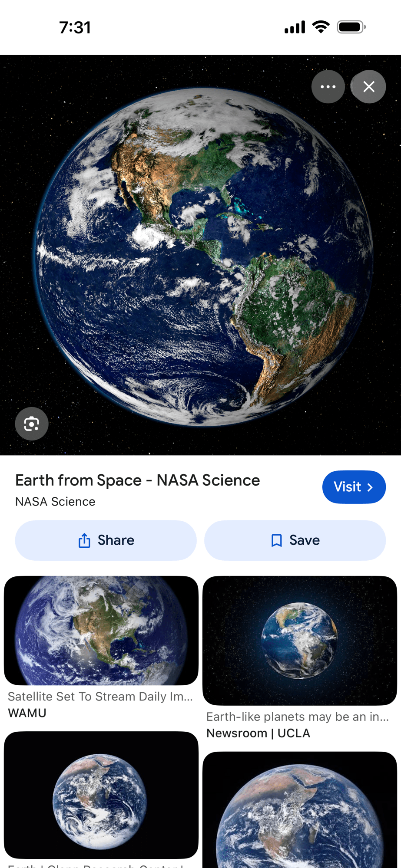Tap the bookmark icon beside Save

tap(276, 540)
